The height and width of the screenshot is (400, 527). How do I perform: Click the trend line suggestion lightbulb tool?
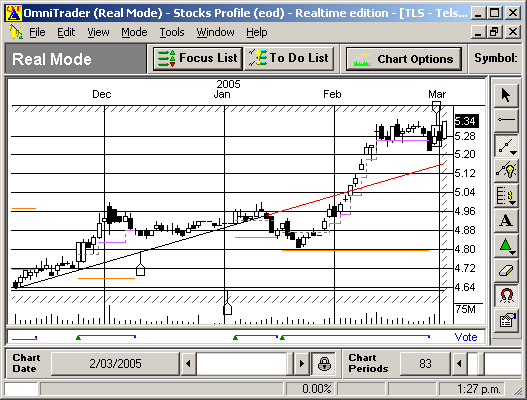(x=506, y=170)
